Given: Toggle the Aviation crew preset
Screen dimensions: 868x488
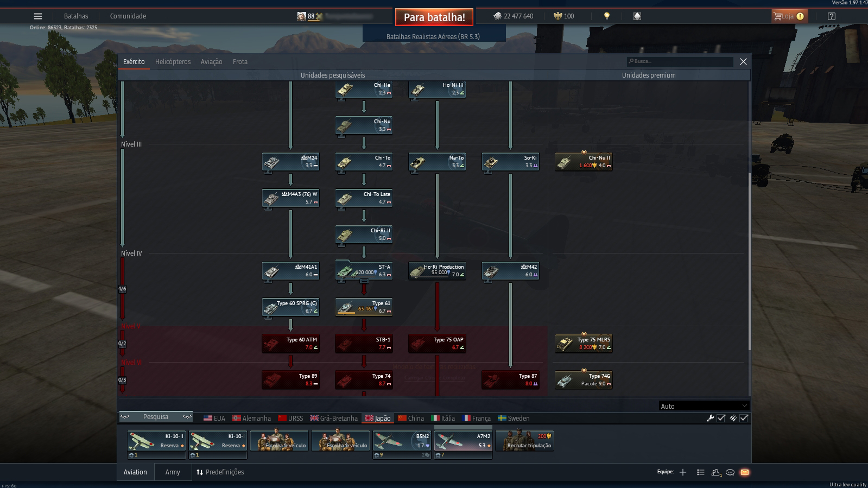Looking at the screenshot, I should click(x=135, y=472).
